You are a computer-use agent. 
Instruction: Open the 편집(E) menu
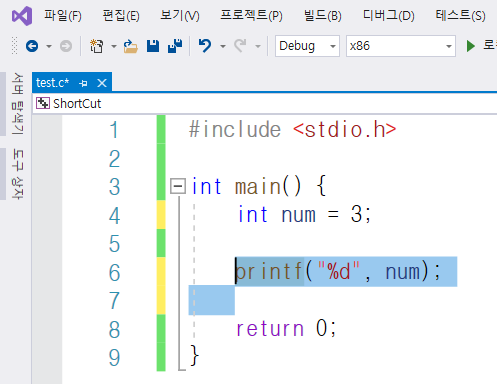(x=121, y=16)
